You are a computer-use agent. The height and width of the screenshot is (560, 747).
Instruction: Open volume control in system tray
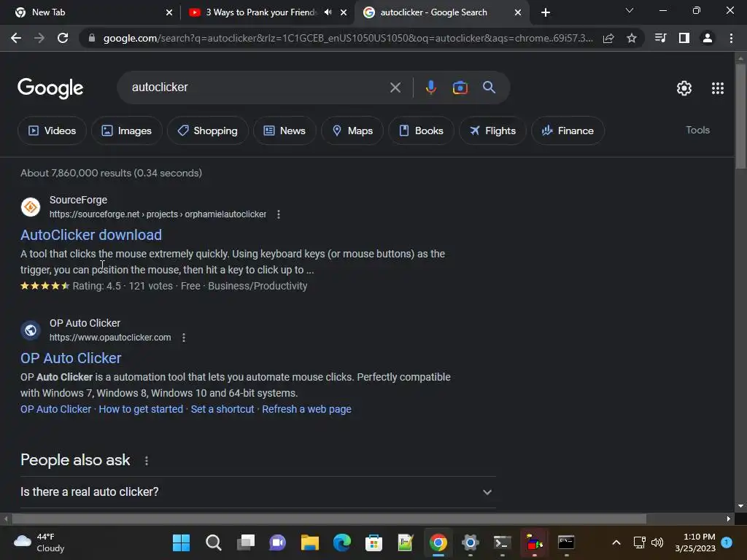click(657, 542)
